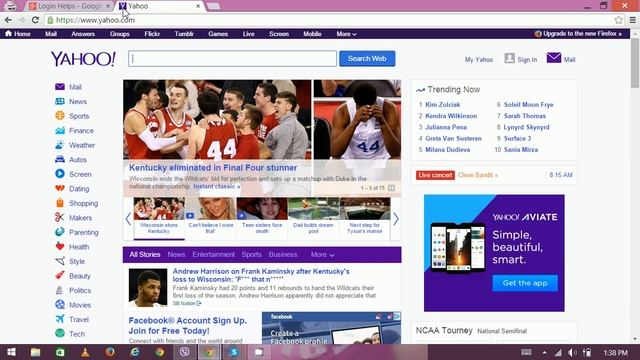Open the Movies reel icon
The image size is (640, 360).
pyautogui.click(x=60, y=304)
